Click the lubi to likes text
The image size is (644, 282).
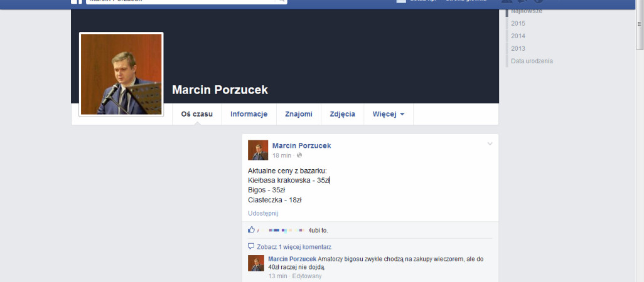tap(319, 231)
